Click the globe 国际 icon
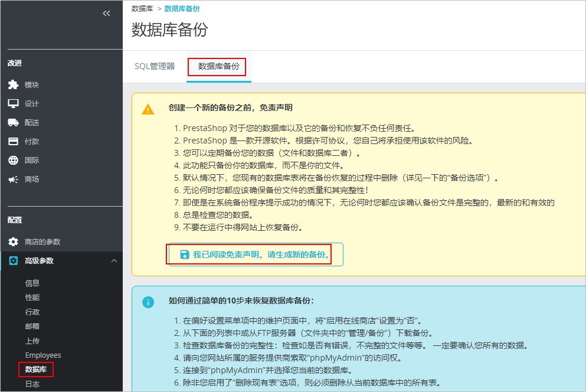Viewport: 586px width, 392px height. tap(13, 161)
